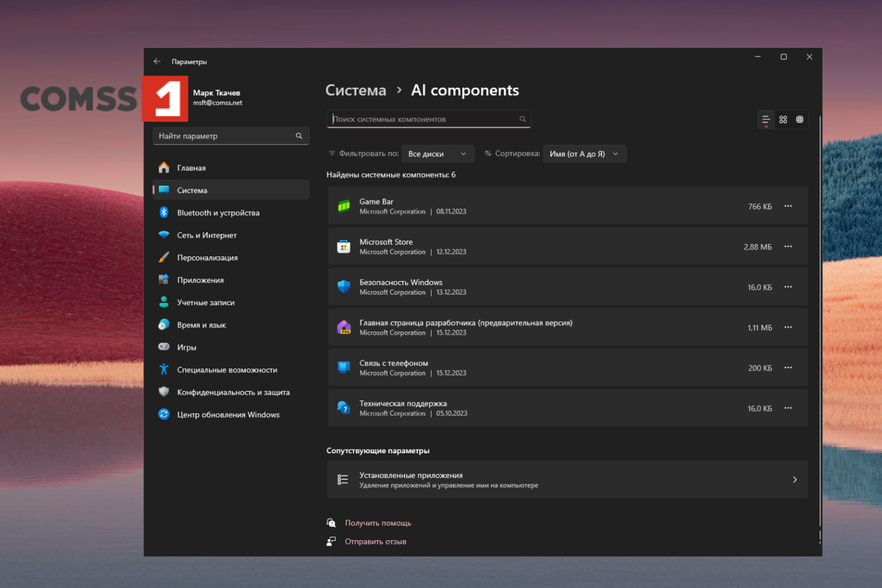Viewport: 882px width, 588px height.
Task: Open more options for Microsoft Store
Action: coord(788,247)
